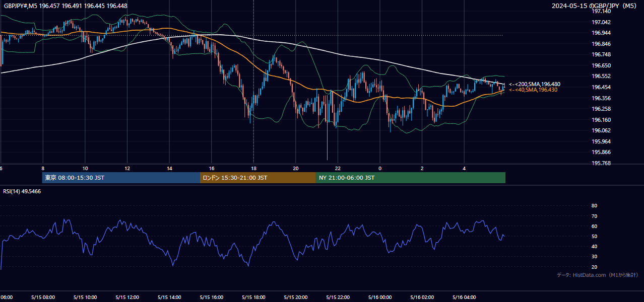
Task: Click RSI scale value 30
Action: [595, 256]
